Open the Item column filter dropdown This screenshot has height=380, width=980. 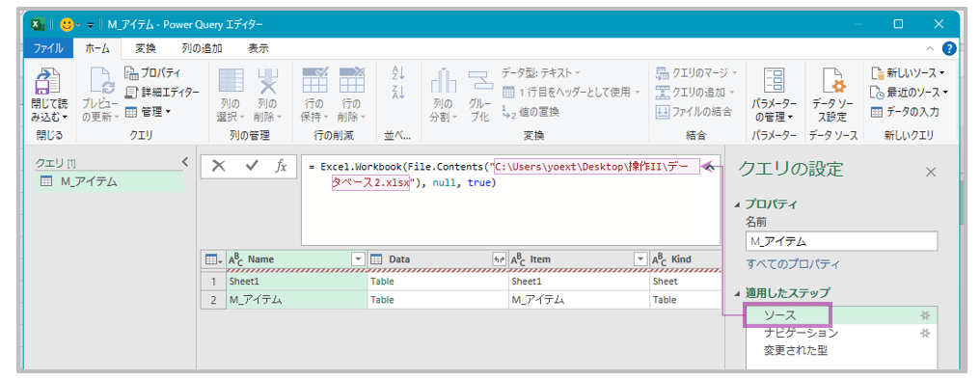[x=640, y=259]
